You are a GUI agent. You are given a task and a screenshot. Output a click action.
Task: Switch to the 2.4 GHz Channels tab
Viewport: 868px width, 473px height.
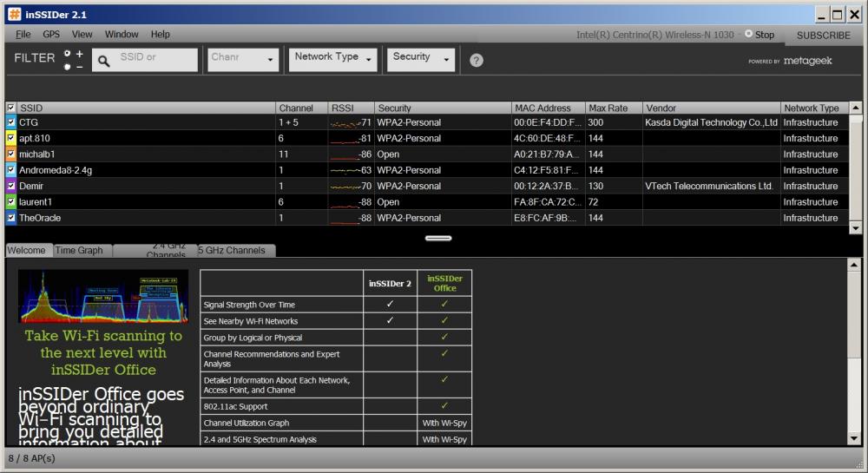click(x=155, y=251)
